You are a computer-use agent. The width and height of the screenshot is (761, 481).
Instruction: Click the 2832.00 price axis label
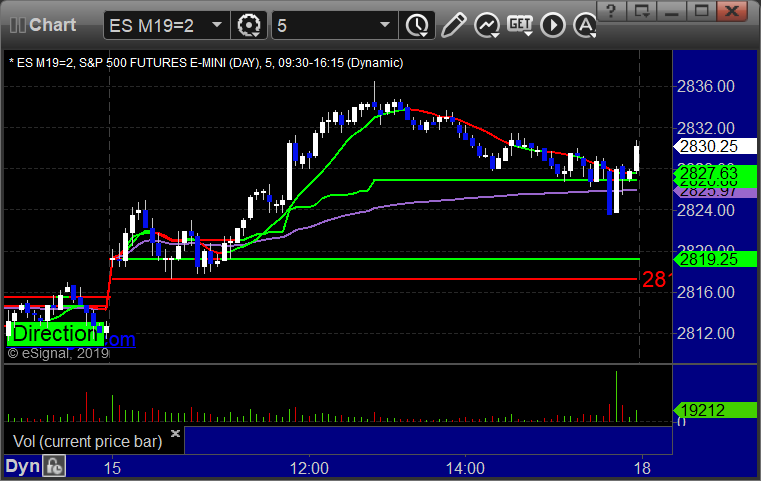tap(706, 128)
